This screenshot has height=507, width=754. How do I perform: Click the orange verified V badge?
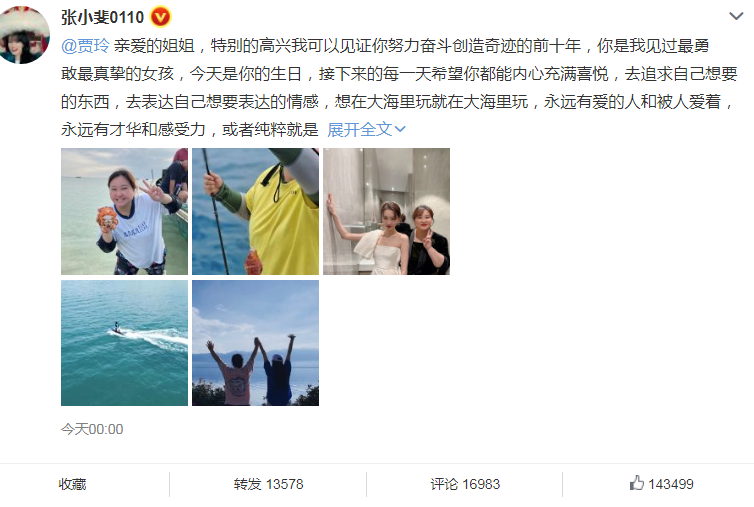160,17
